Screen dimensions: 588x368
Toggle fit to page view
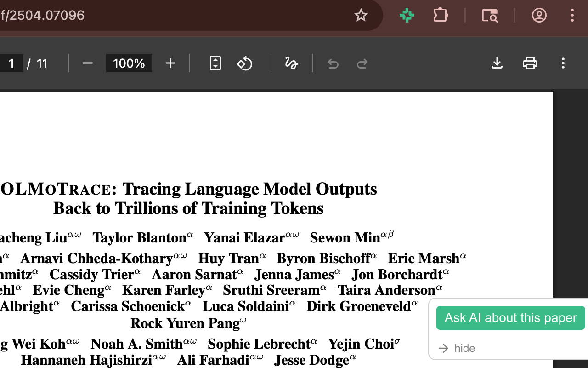[x=215, y=63]
